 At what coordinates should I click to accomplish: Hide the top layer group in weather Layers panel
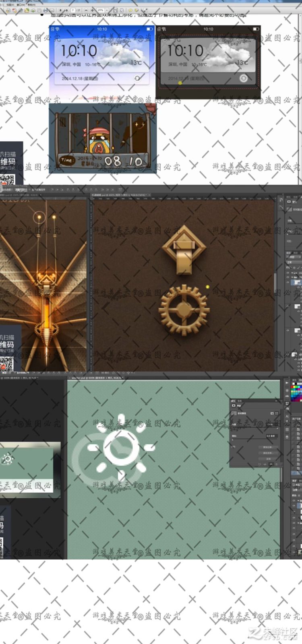[x=294, y=500]
